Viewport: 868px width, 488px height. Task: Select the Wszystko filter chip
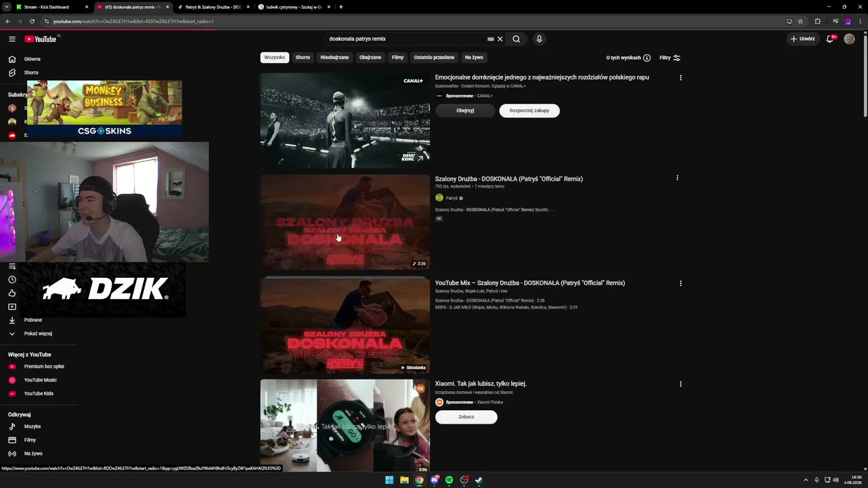coord(275,58)
